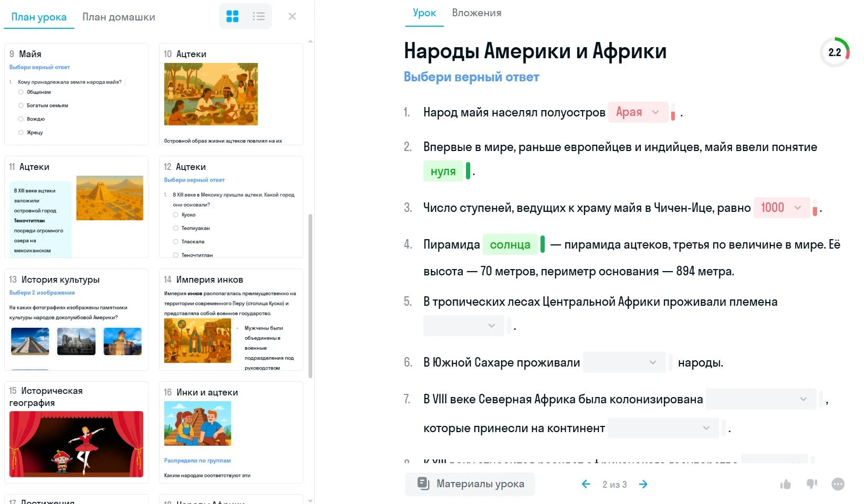The width and height of the screenshot is (868, 504).
Task: Open the План урока tab
Action: [39, 17]
